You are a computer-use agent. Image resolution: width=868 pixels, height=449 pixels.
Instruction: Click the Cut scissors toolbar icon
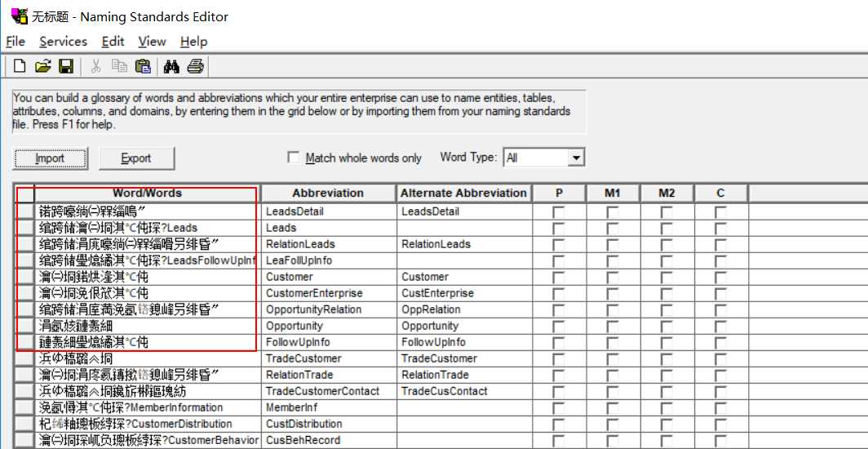[x=95, y=67]
